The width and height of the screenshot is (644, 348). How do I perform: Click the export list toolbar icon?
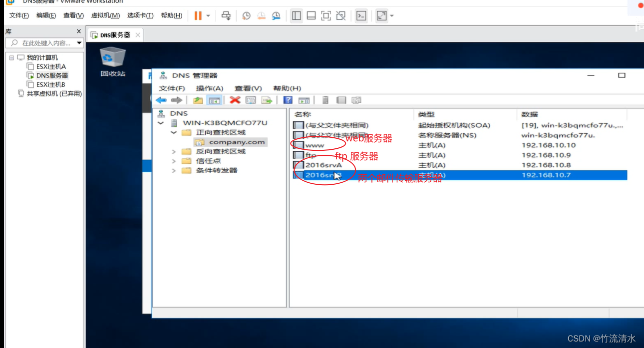tap(267, 100)
